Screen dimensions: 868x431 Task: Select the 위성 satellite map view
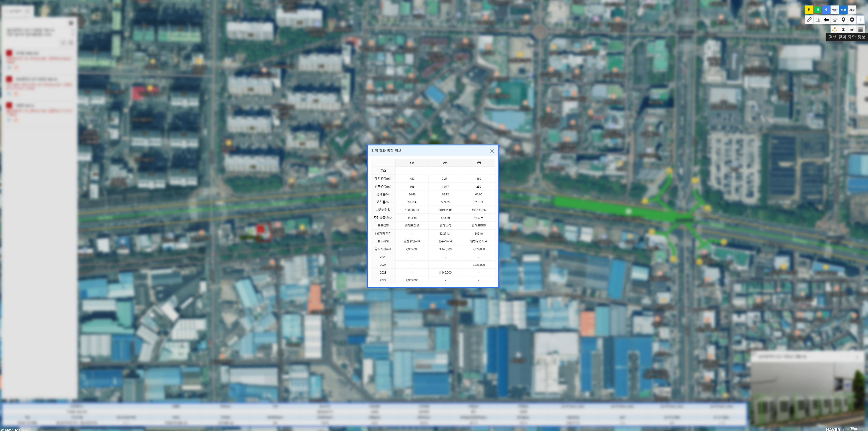[843, 10]
